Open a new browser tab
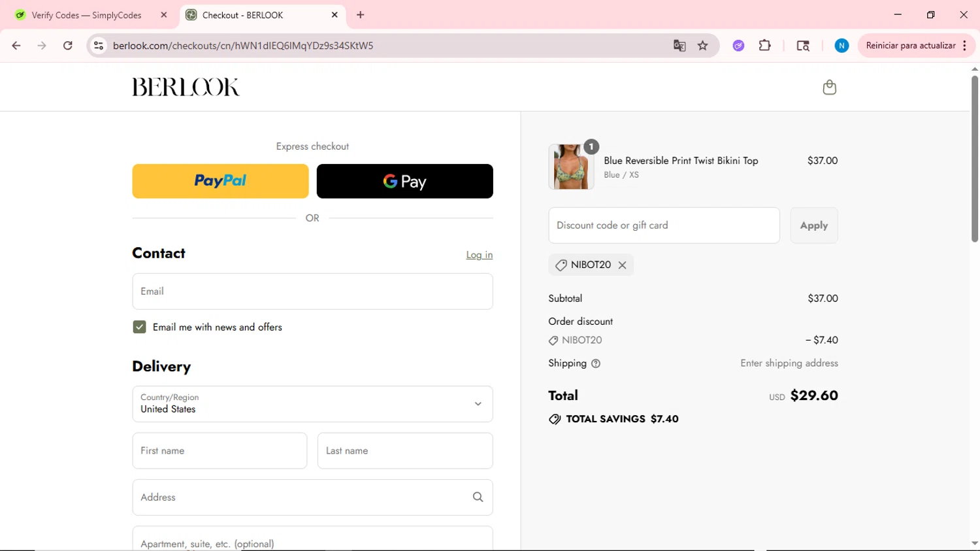The height and width of the screenshot is (551, 980). click(360, 15)
